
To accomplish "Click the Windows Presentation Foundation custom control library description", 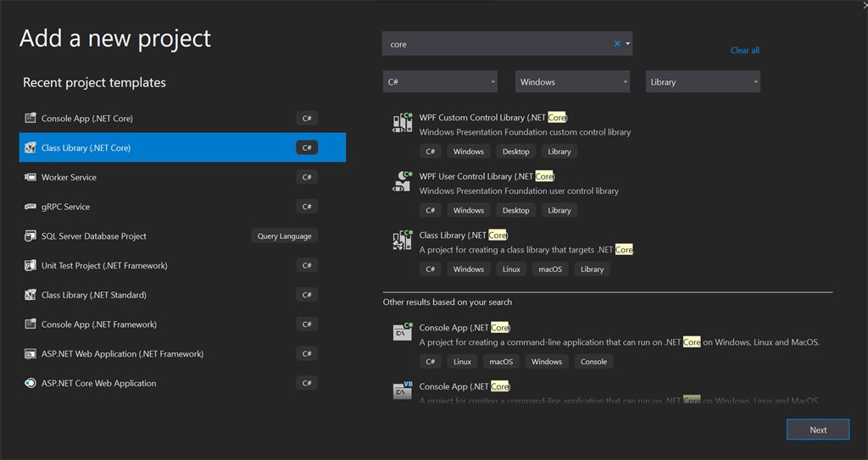I will [525, 132].
